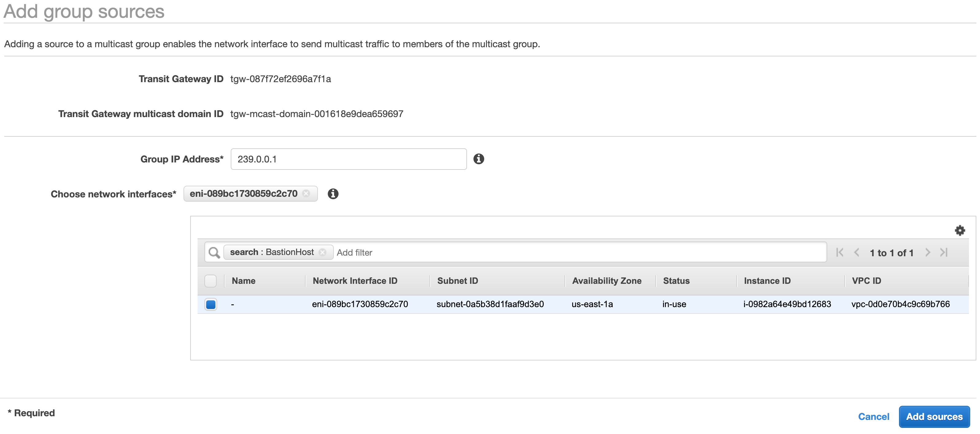Click the first page navigation icon

(839, 252)
